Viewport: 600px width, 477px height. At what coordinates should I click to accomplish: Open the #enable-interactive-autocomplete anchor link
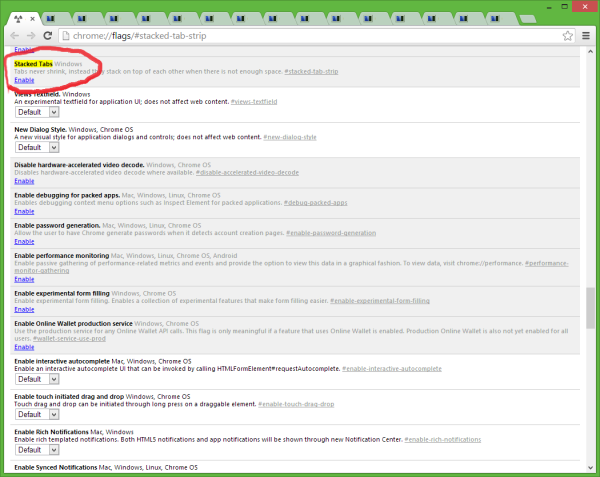click(392, 369)
